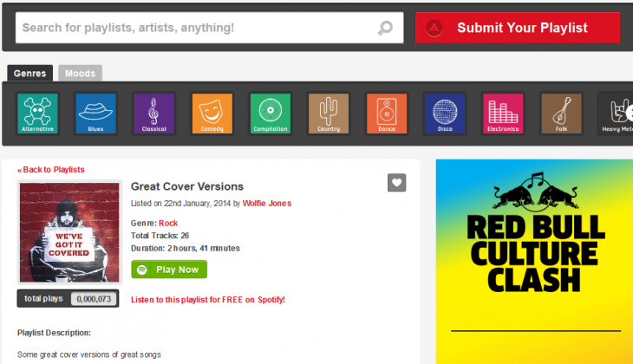Select the Folk genre icon
This screenshot has height=364, width=633.
pyautogui.click(x=561, y=114)
